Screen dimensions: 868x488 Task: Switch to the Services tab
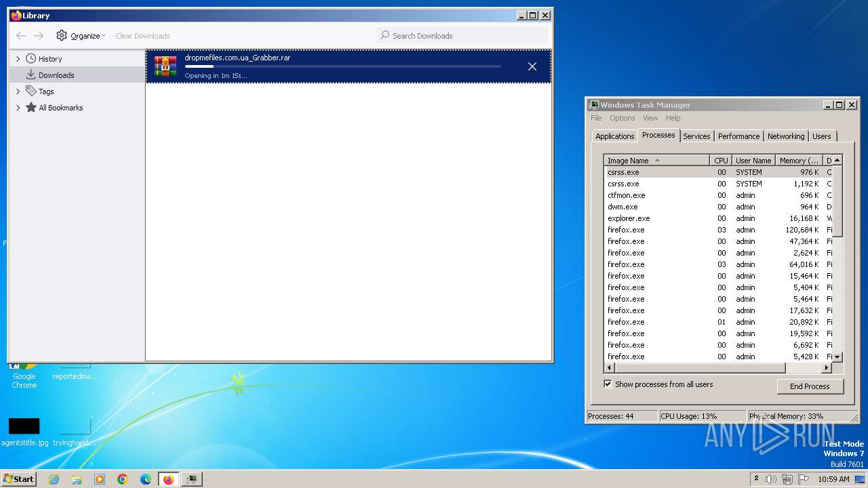click(696, 136)
